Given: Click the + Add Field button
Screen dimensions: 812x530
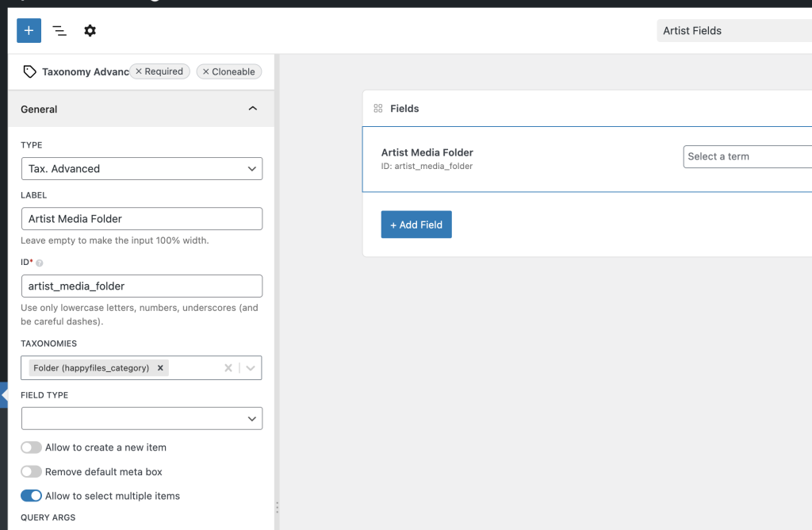Looking at the screenshot, I should click(x=416, y=225).
